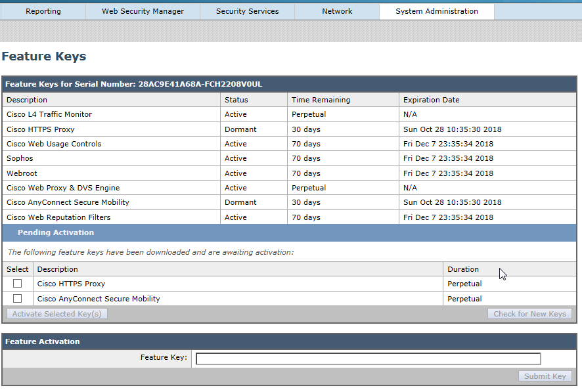Click the Submit Key button
Screen dimensions: 582x392
(545, 376)
